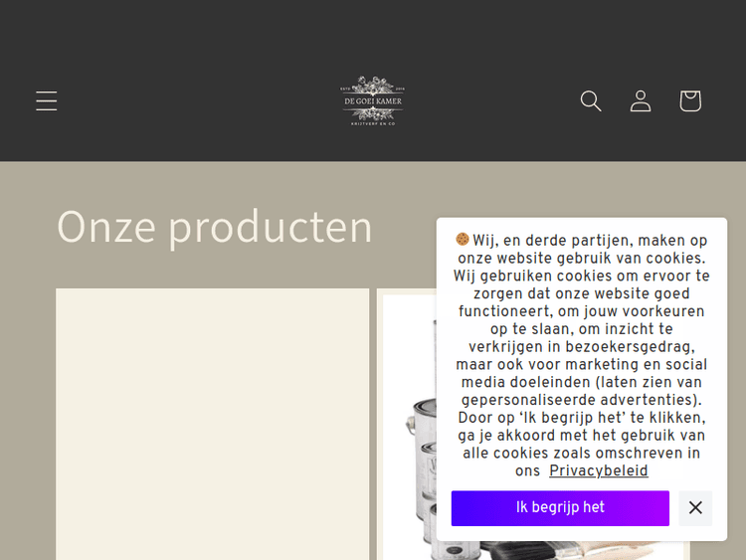
Task: Go to De Goei Kamer logo homepage
Action: tap(373, 100)
